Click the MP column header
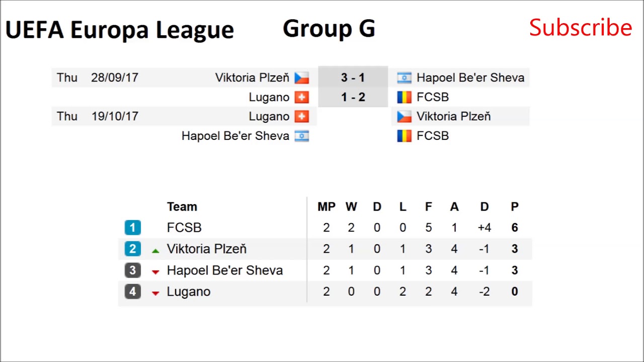 (326, 207)
